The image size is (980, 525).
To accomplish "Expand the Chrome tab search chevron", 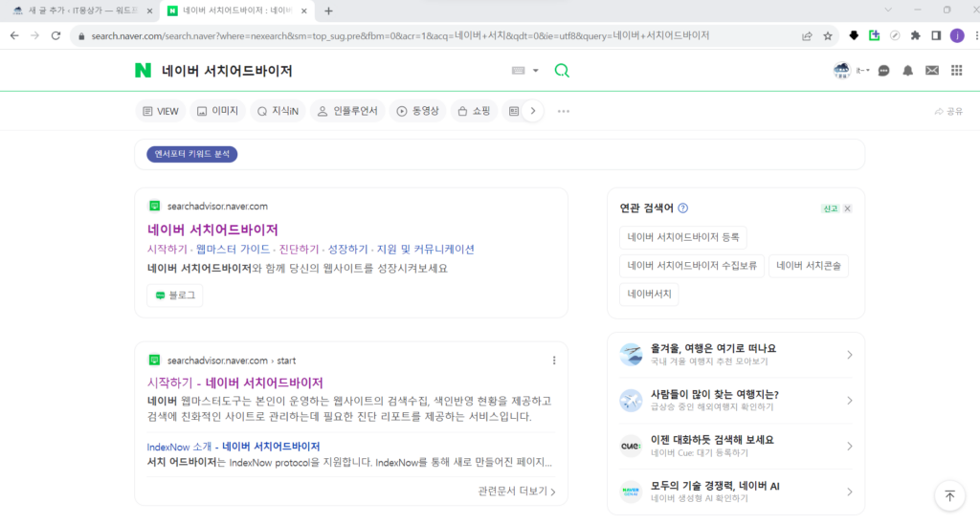I will point(888,10).
